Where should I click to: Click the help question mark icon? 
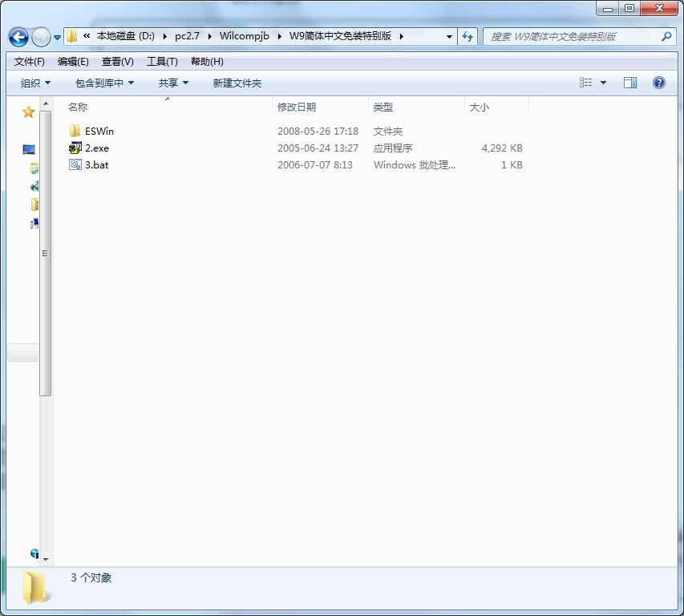(x=659, y=83)
